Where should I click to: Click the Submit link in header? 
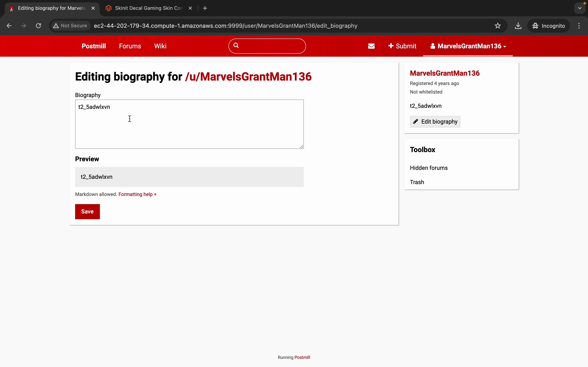pyautogui.click(x=402, y=46)
